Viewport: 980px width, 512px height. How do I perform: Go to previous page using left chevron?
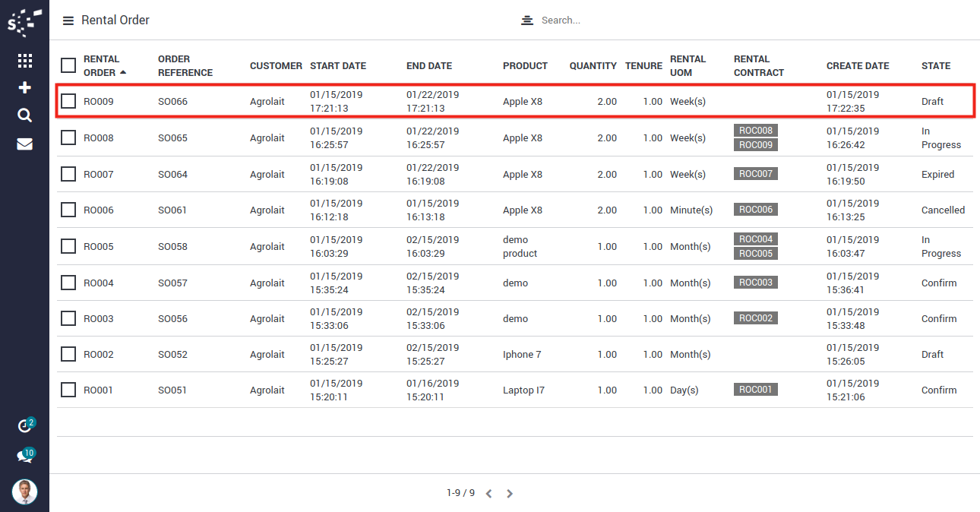tap(488, 494)
